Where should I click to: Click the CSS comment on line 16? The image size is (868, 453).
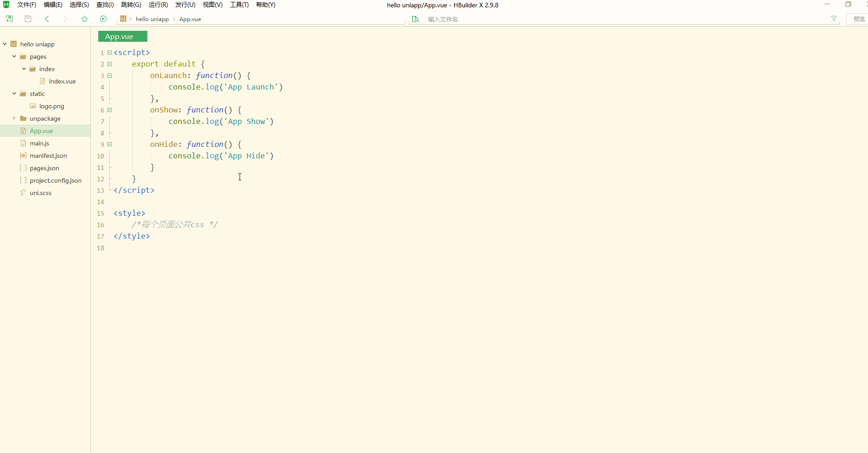tap(174, 224)
